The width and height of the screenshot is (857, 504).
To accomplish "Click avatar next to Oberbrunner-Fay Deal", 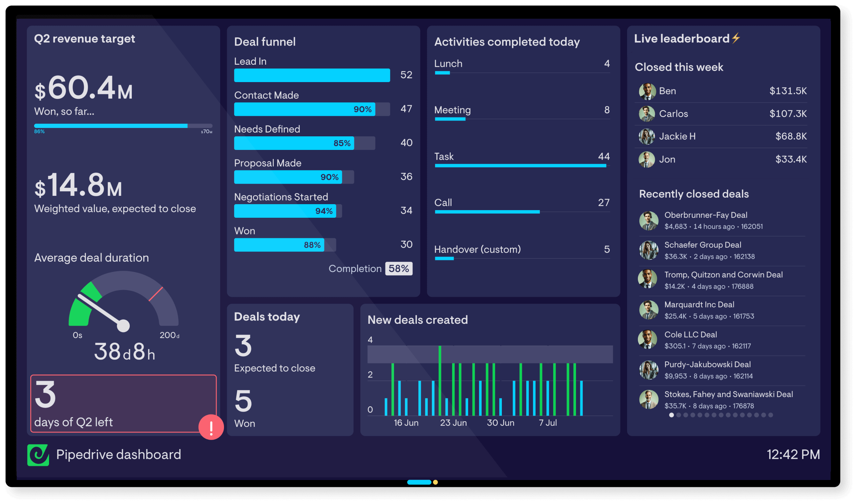I will (x=649, y=221).
